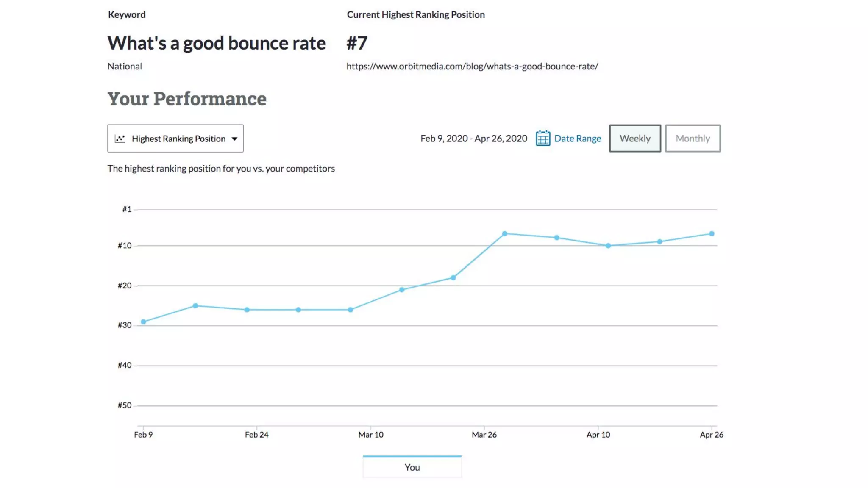Select the data point on #10 gridline
Viewport: 868px width, 488px height.
[608, 246]
